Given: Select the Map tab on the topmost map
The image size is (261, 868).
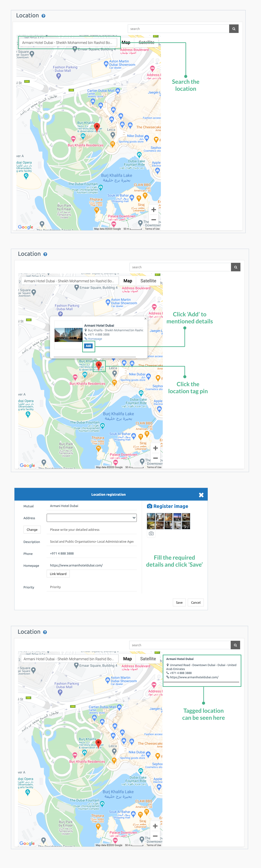Looking at the screenshot, I should tap(126, 42).
